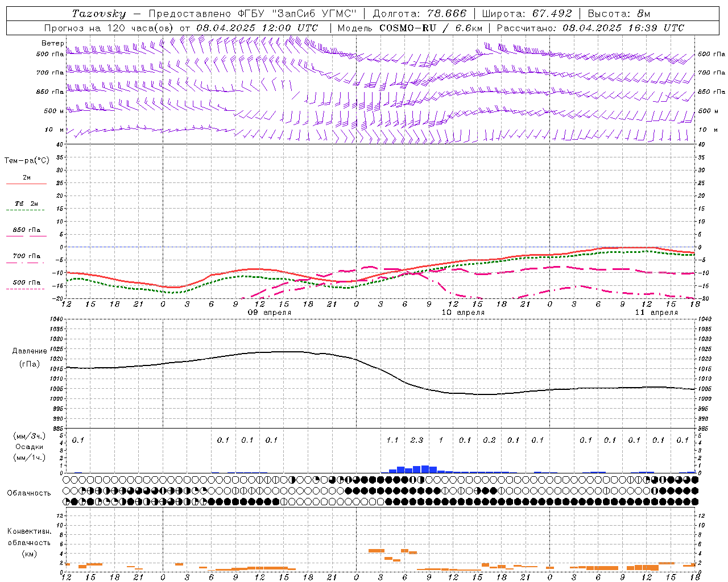Click the "Рассчитано: 08.04.2025 16:39 UTC" timestamp

pyautogui.click(x=590, y=28)
